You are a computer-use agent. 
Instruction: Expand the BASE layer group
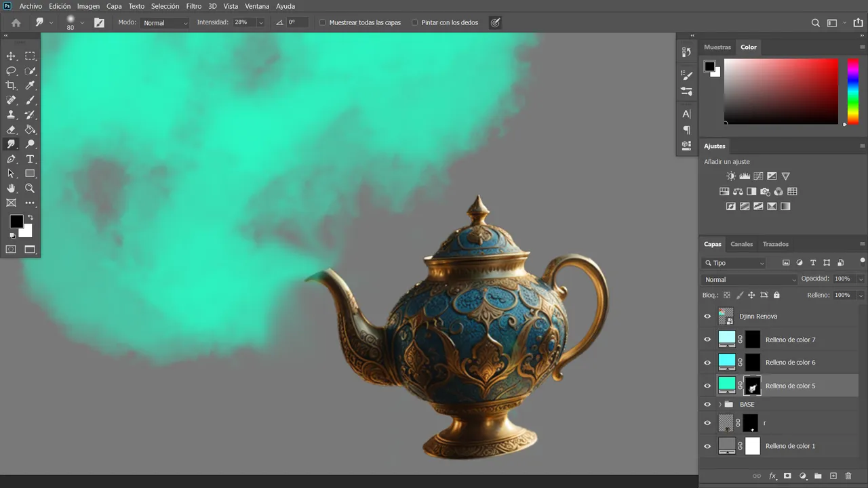(x=719, y=405)
